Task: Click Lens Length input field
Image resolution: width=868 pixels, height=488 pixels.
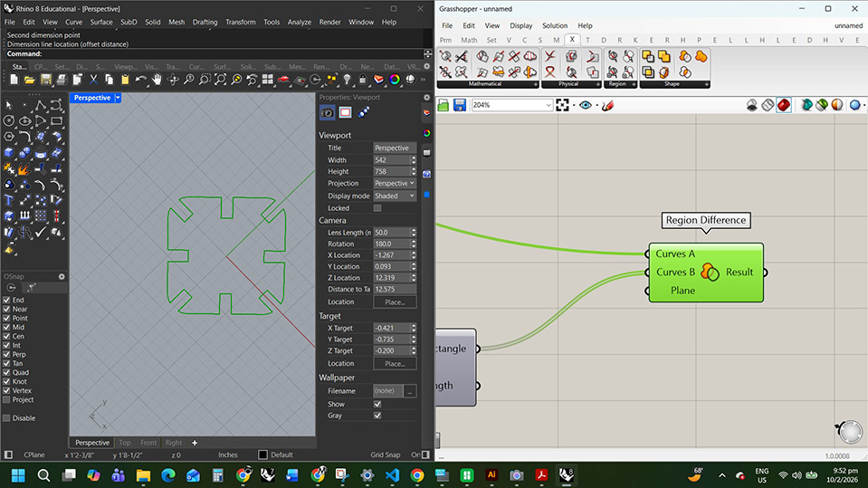Action: 393,233
